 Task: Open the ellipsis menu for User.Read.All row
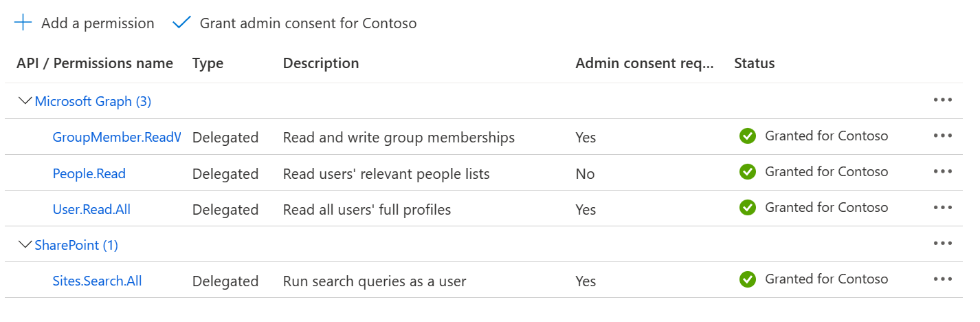[x=943, y=208]
